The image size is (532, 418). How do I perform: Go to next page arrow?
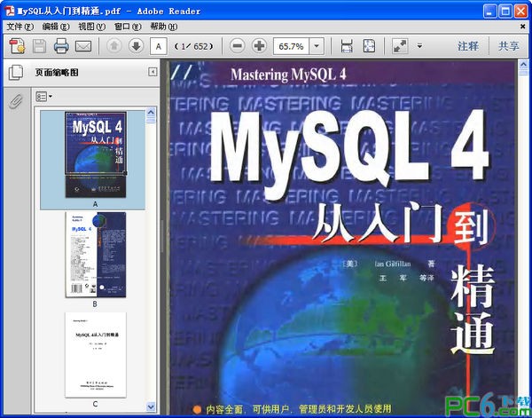136,46
